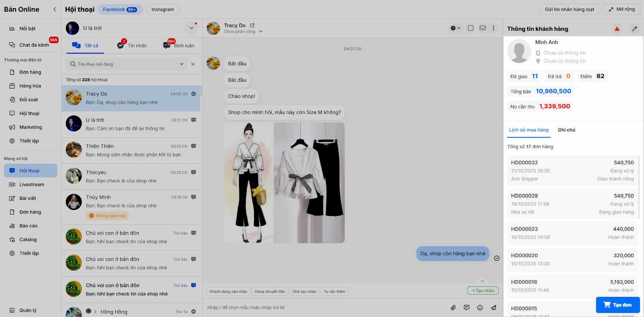This screenshot has width=644, height=317.
Task: Click Gửi tin nhắn hàng loạt button
Action: tap(570, 9)
